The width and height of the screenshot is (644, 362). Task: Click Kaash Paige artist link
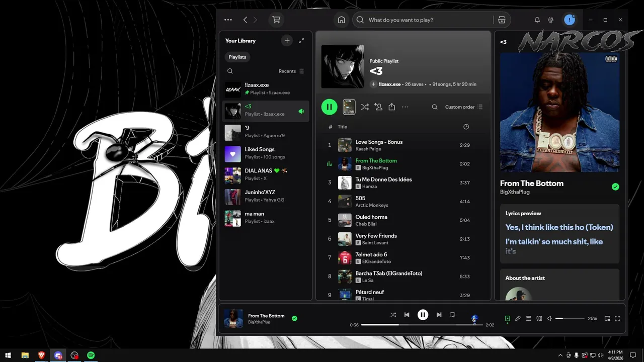pos(368,149)
